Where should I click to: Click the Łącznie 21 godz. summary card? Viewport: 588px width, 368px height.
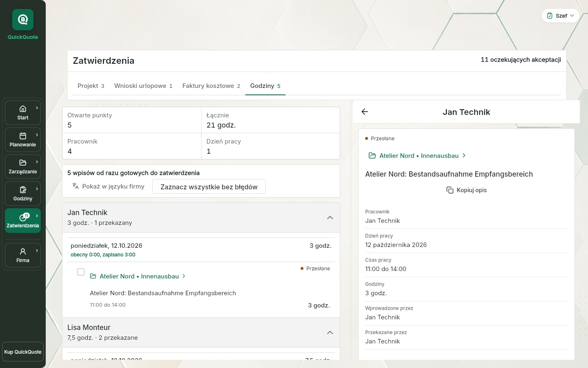point(271,120)
